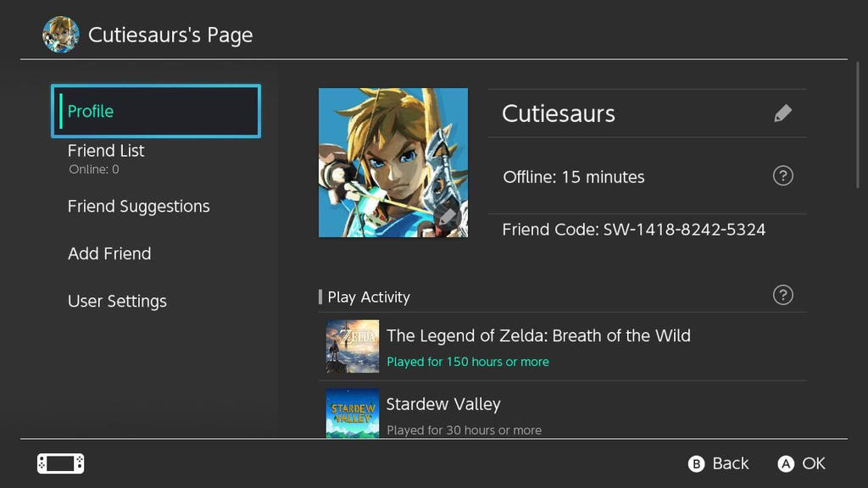Select the Stardew Valley game icon
The height and width of the screenshot is (488, 868).
click(352, 414)
